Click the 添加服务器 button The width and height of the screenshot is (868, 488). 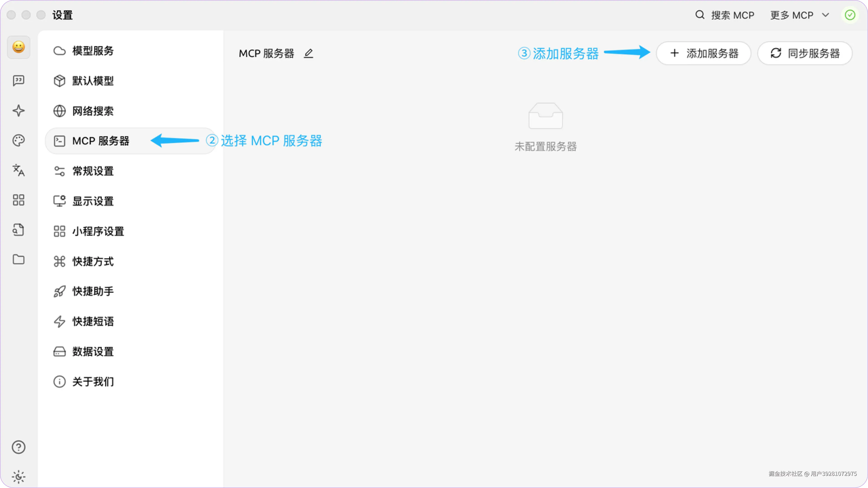pos(704,53)
